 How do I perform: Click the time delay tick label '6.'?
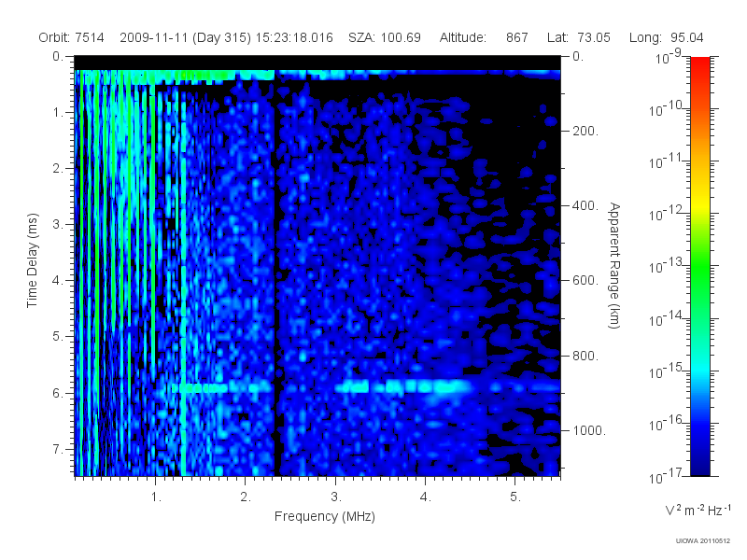58,393
